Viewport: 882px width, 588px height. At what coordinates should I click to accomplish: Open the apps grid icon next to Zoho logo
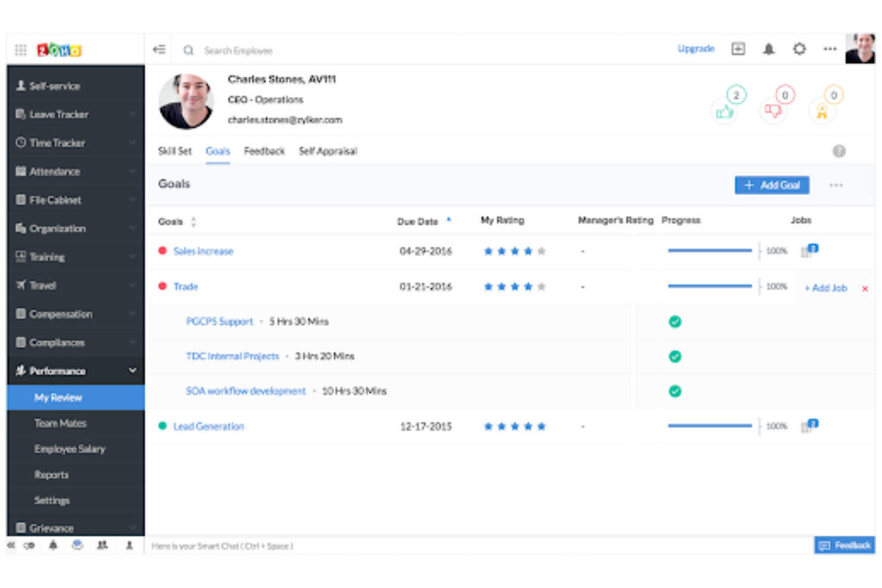tap(21, 49)
